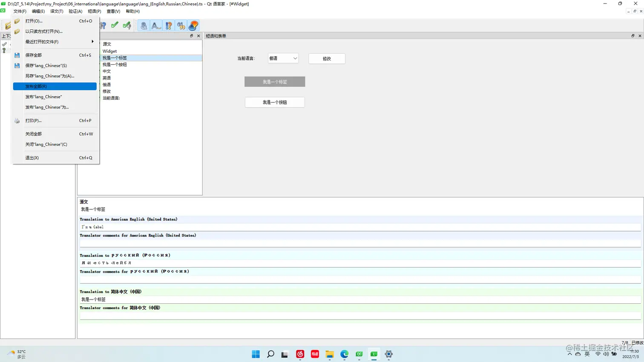Viewport: 644px width, 362px height.
Task: Select 退出(X) to quit Linguist
Action: pos(55,158)
